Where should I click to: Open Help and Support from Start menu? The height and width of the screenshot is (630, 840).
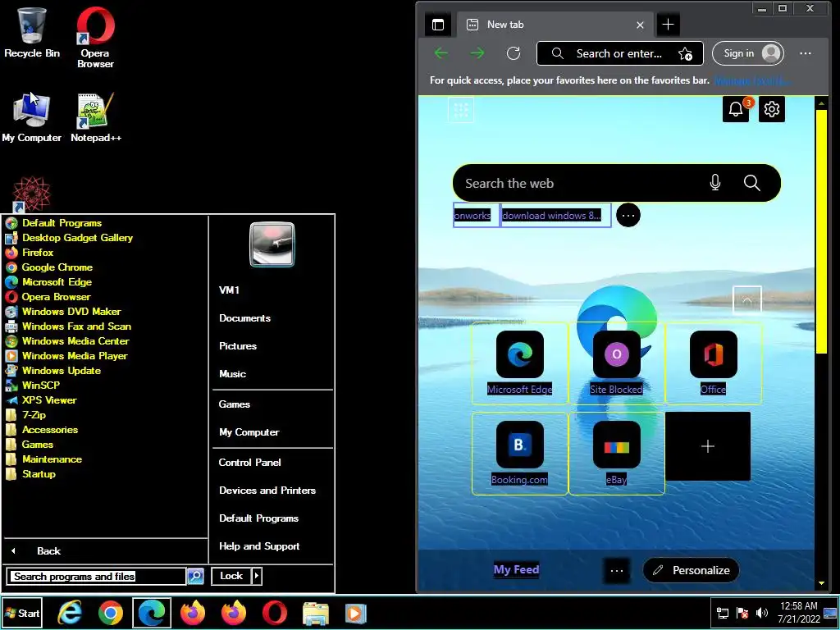[259, 546]
